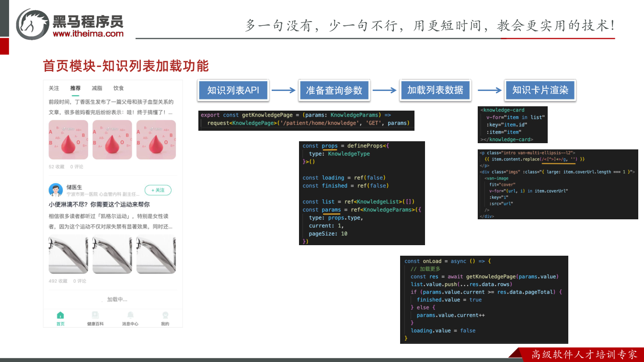Click the 准备查询参数 step box
Image resolution: width=644 pixels, height=362 pixels.
click(x=334, y=90)
